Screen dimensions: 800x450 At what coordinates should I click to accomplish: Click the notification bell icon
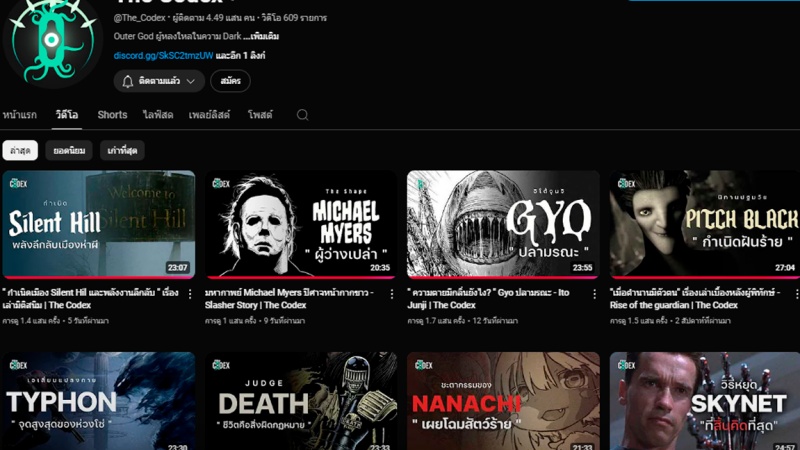click(x=128, y=81)
